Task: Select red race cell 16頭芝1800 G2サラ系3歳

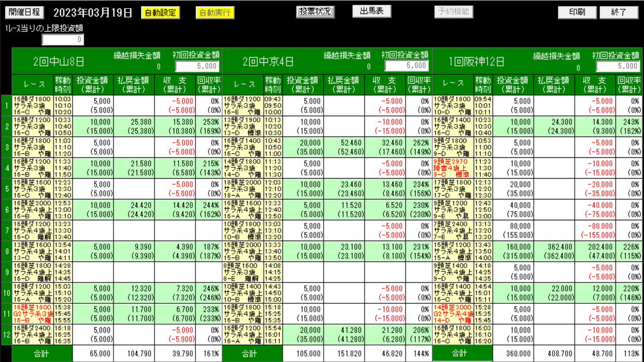Action: [x=33, y=313]
